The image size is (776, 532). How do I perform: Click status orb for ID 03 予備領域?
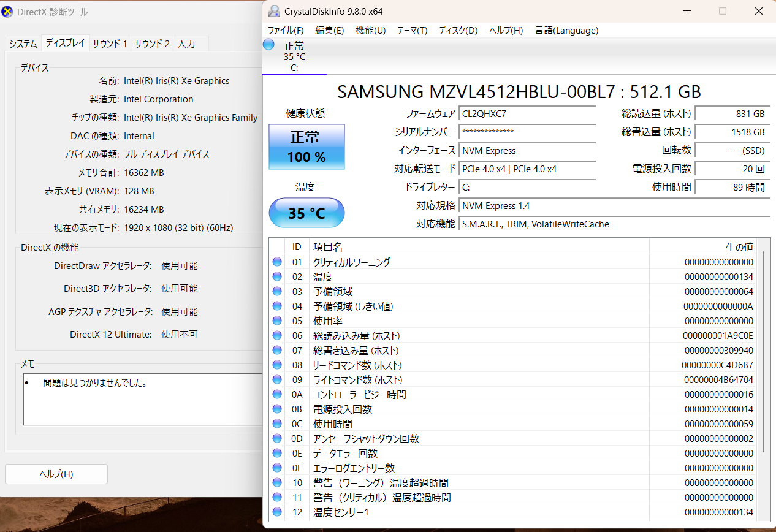[x=277, y=291]
